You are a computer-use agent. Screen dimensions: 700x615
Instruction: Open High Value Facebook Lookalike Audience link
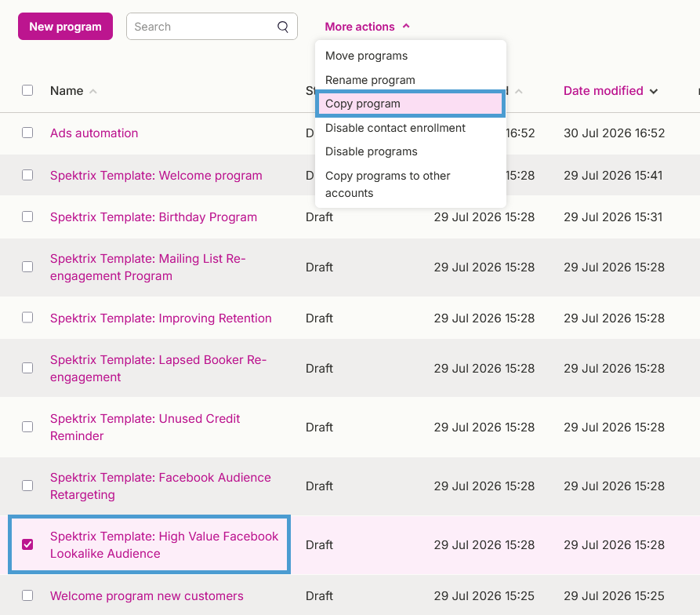click(164, 545)
